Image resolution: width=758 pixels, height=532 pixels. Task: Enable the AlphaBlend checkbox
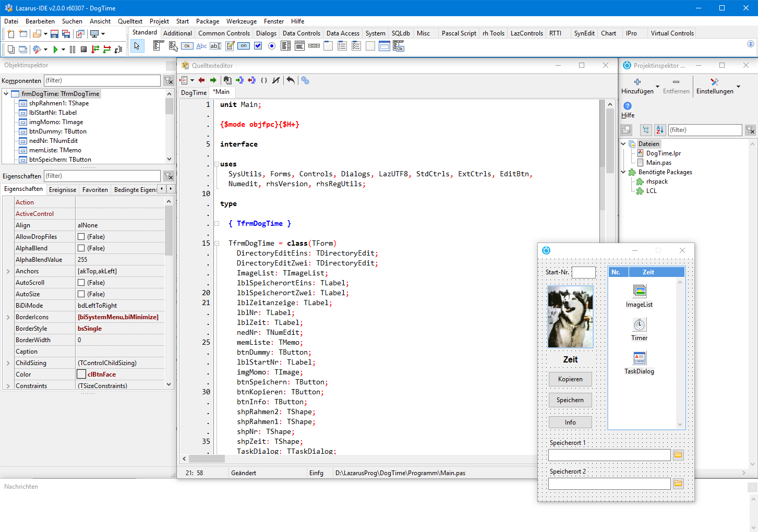81,248
